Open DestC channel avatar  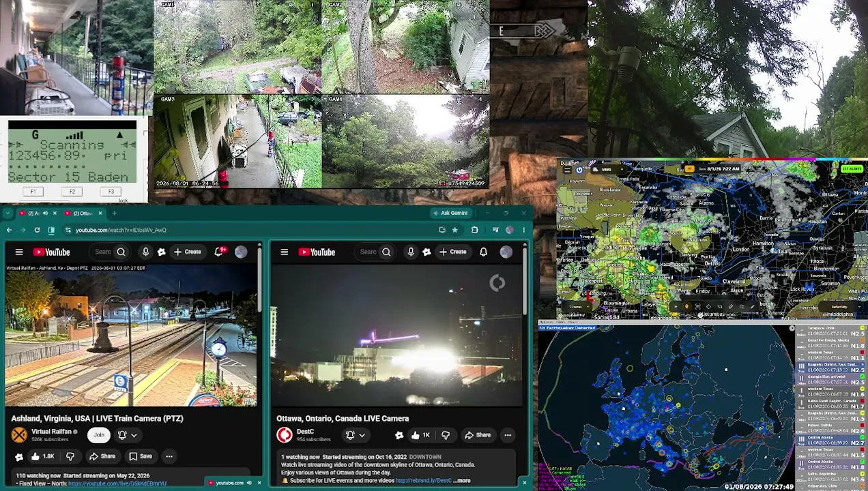285,434
